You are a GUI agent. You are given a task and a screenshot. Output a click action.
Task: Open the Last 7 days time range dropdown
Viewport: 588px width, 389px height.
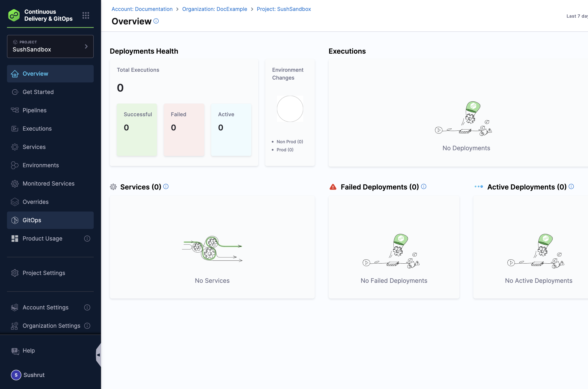click(x=577, y=16)
